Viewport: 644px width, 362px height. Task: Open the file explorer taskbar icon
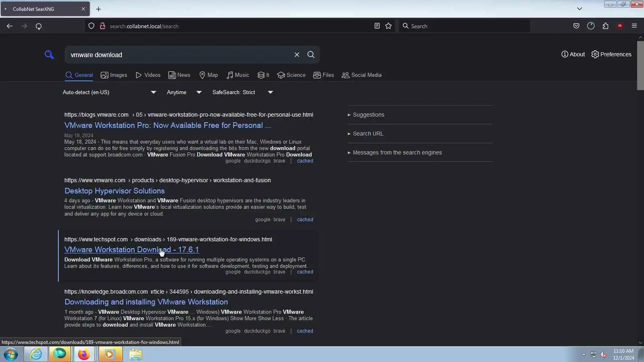[x=136, y=354]
